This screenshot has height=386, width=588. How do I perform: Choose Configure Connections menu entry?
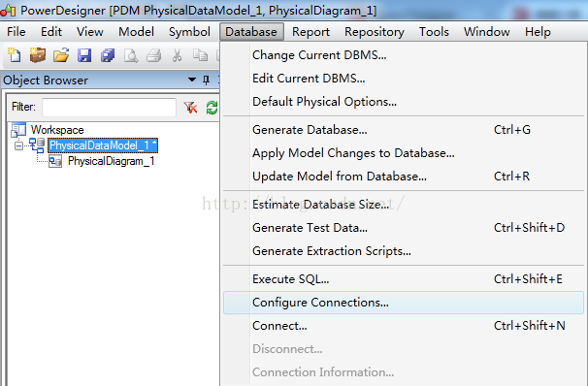pyautogui.click(x=404, y=303)
